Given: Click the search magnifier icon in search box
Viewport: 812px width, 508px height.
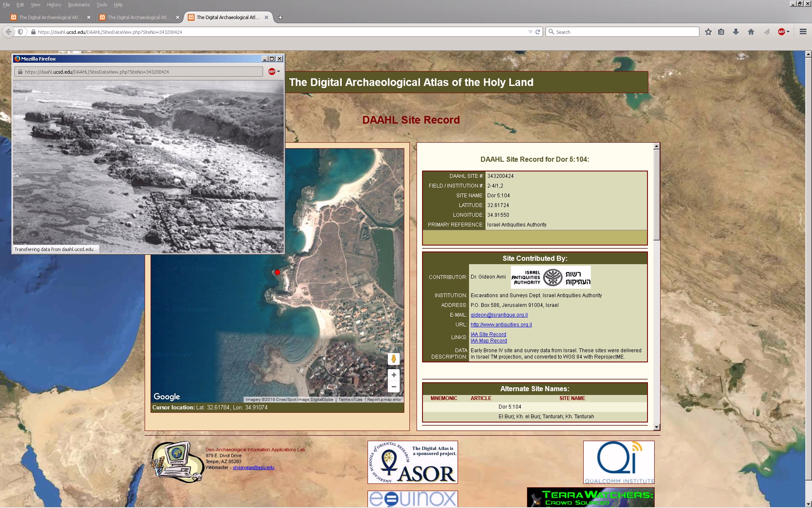Looking at the screenshot, I should 551,32.
